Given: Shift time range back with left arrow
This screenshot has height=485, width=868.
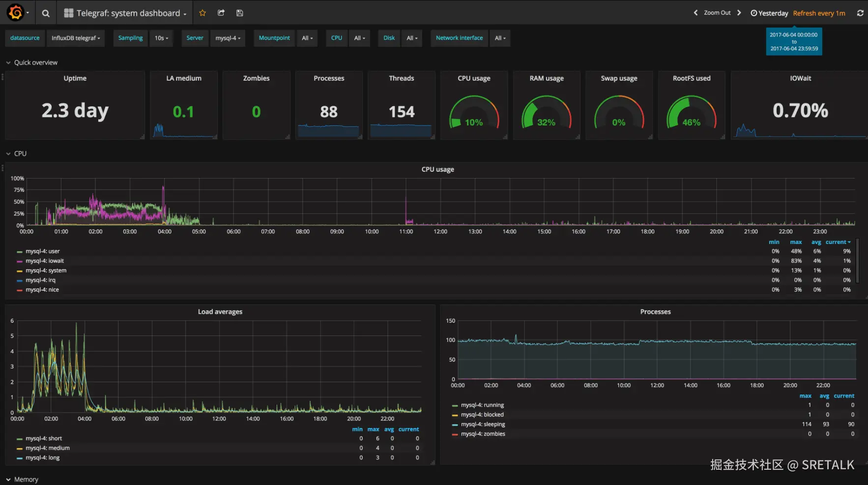Looking at the screenshot, I should [x=695, y=13].
